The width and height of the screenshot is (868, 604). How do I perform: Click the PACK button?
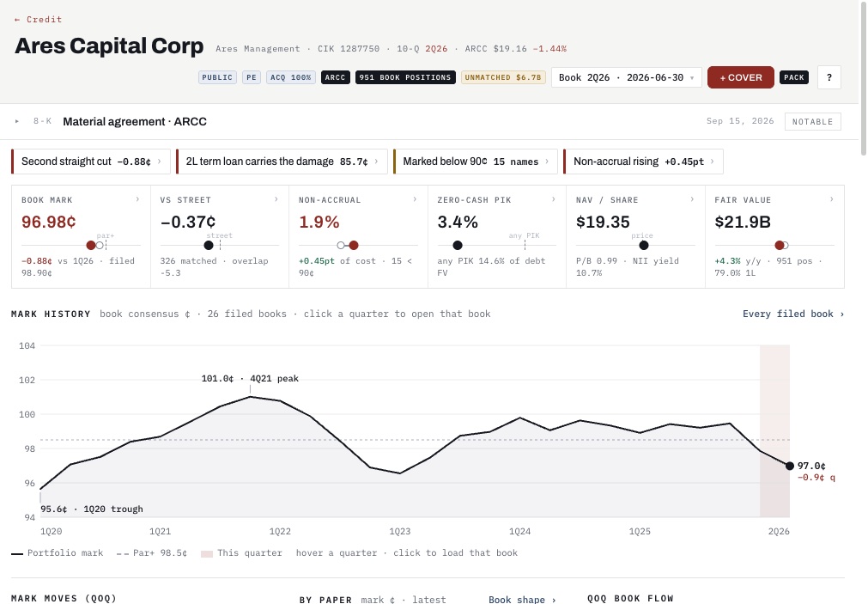tap(794, 77)
